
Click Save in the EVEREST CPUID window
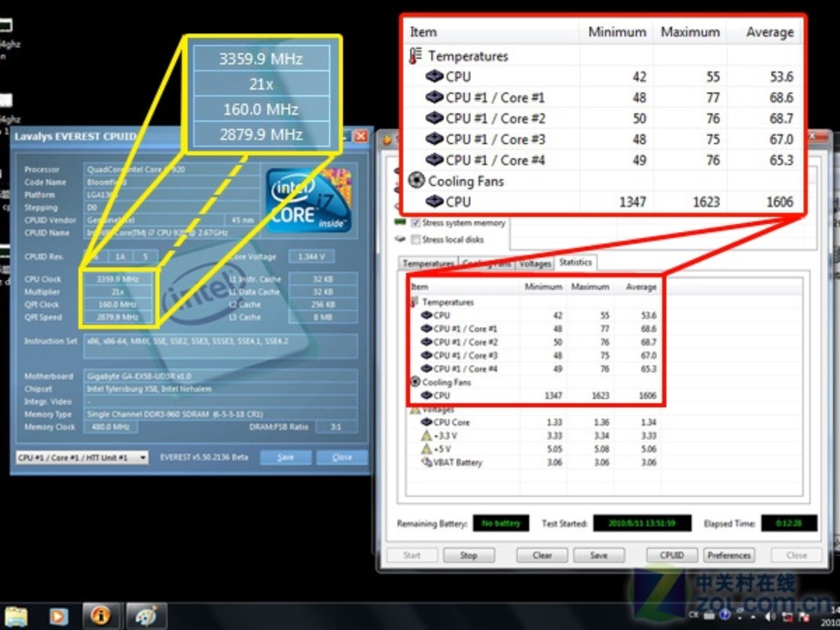coord(286,457)
